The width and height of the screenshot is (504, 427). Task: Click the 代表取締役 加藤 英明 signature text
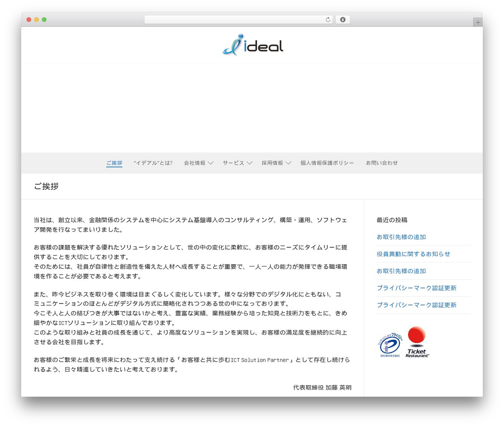(x=322, y=388)
